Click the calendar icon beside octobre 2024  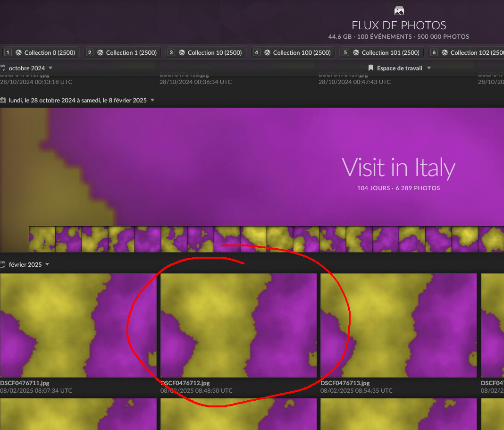click(x=3, y=68)
